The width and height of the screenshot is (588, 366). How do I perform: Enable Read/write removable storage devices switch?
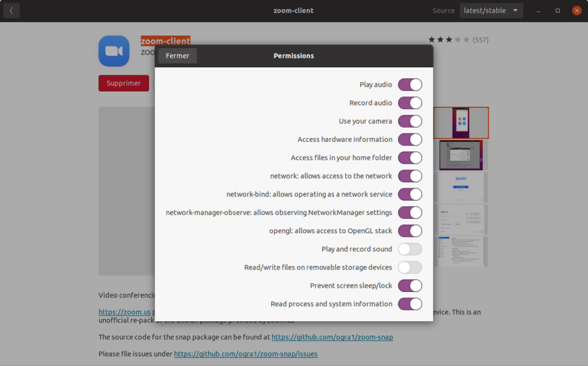[410, 267]
